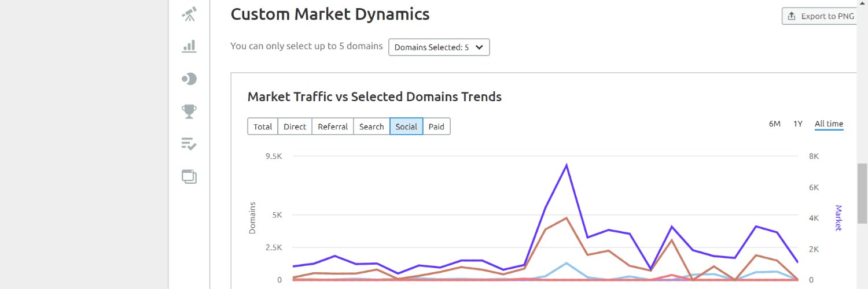The height and width of the screenshot is (289, 868).
Task: Click the Custom Market Dynamics heading
Action: click(x=330, y=14)
